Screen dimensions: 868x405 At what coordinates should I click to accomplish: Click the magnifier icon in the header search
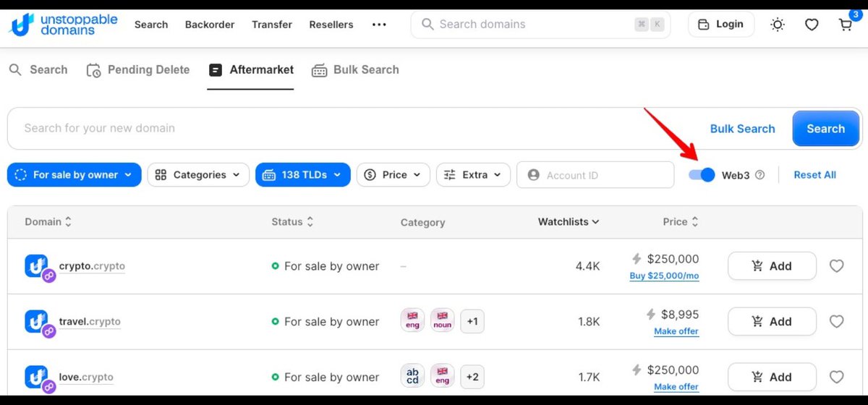[x=427, y=25]
